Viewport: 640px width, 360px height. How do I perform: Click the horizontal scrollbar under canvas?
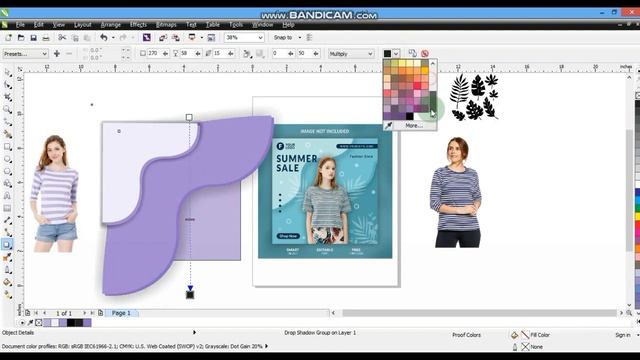pos(479,313)
